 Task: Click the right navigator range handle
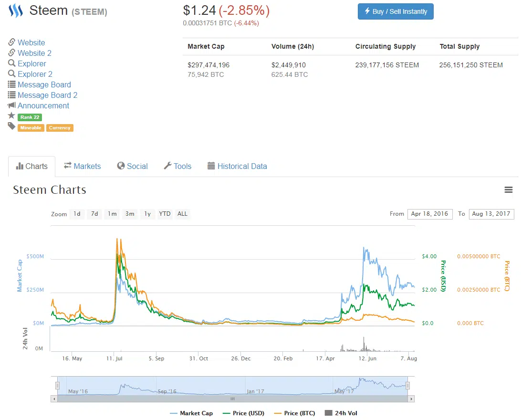coord(408,386)
